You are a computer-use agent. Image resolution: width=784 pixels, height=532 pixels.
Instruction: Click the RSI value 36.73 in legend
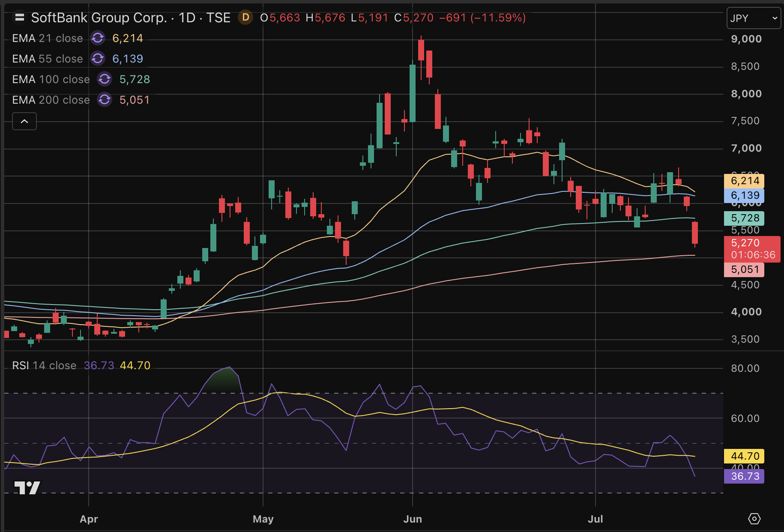(99, 365)
